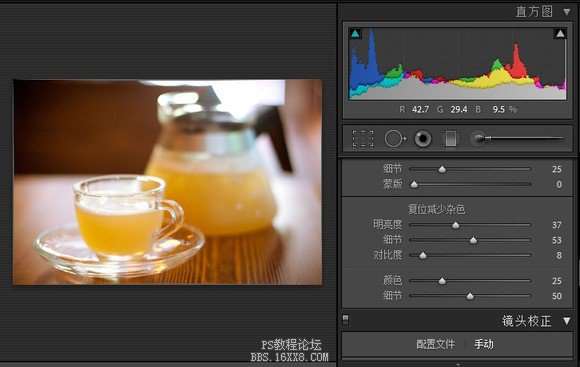Click the 颜色 label

[392, 280]
